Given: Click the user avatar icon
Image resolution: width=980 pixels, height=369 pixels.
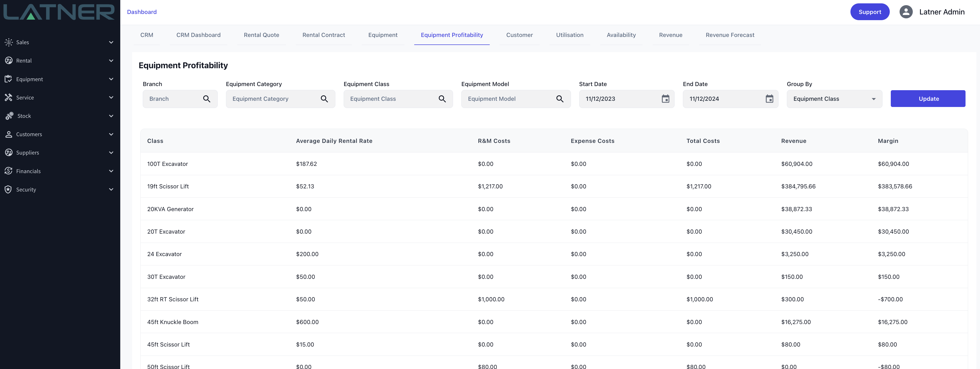Looking at the screenshot, I should tap(906, 12).
